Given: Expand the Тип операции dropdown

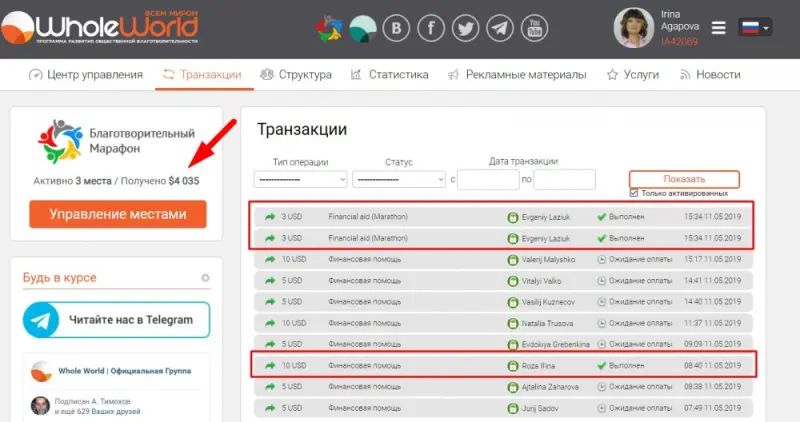Looking at the screenshot, I should coord(301,179).
